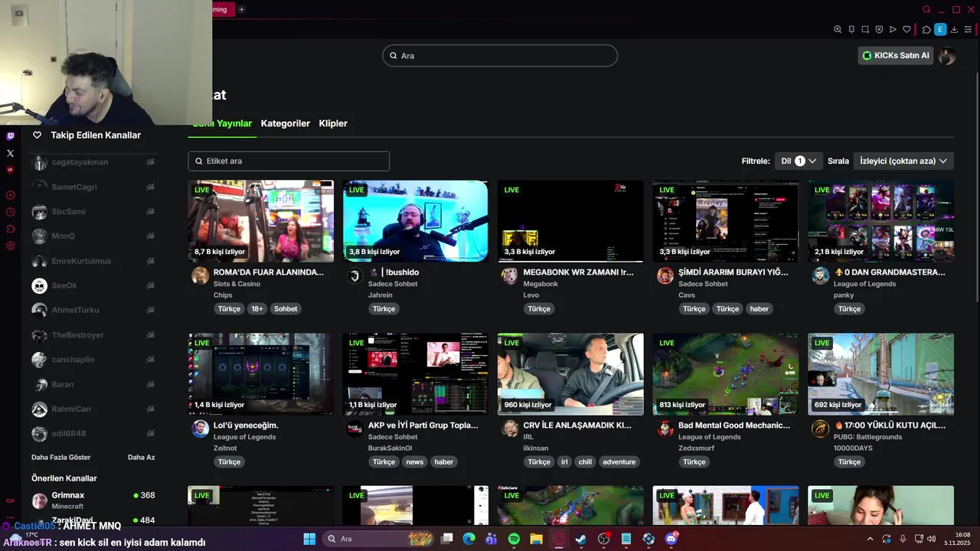Click the offline icon next to cagatayakman
The image size is (980, 551).
click(151, 162)
